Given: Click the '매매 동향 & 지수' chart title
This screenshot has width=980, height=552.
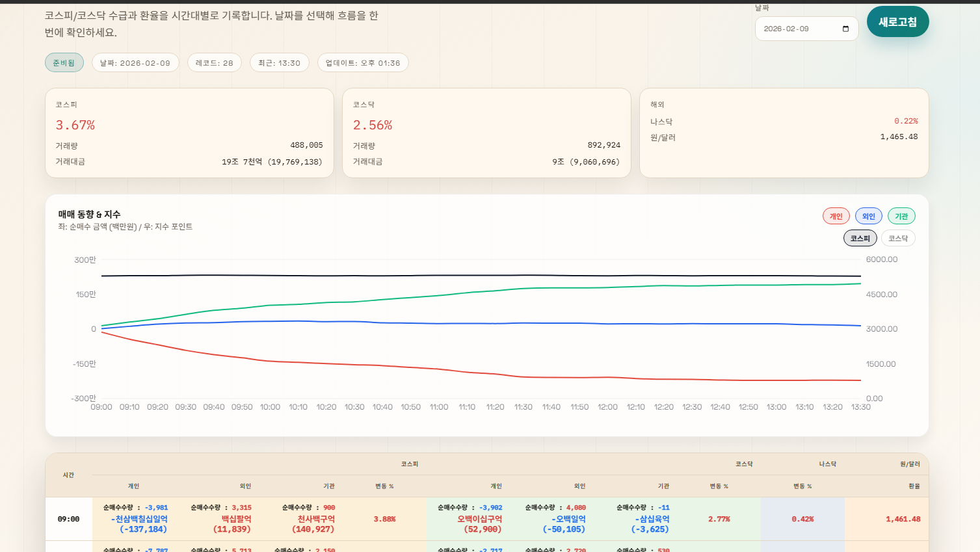Looking at the screenshot, I should (x=89, y=214).
